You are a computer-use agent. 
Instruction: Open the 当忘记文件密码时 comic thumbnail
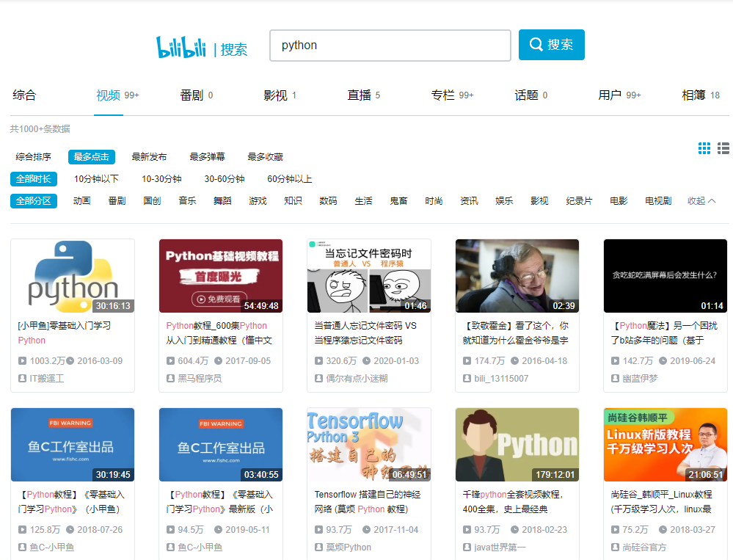point(369,276)
